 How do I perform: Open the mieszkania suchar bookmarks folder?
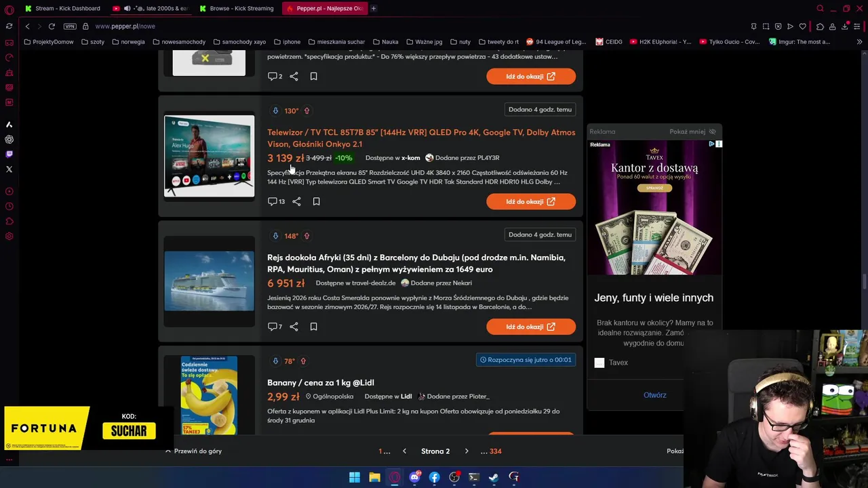point(336,41)
